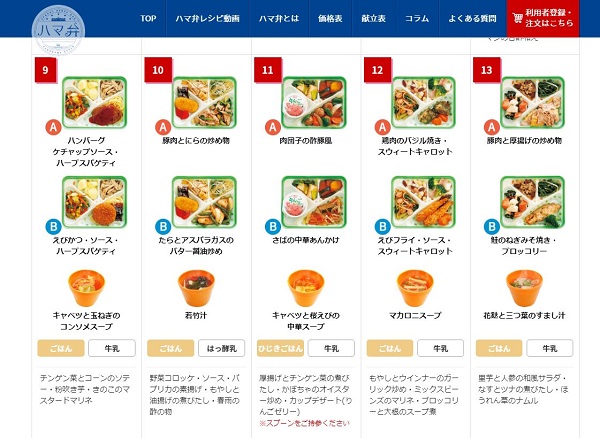600x438 pixels.
Task: Go to ハマ弁レシピ動画 page
Action: pos(207,18)
